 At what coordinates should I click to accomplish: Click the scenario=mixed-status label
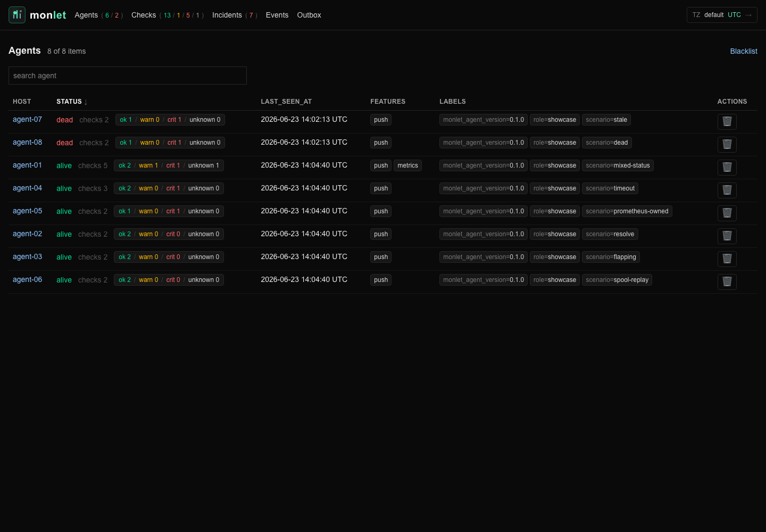[618, 165]
